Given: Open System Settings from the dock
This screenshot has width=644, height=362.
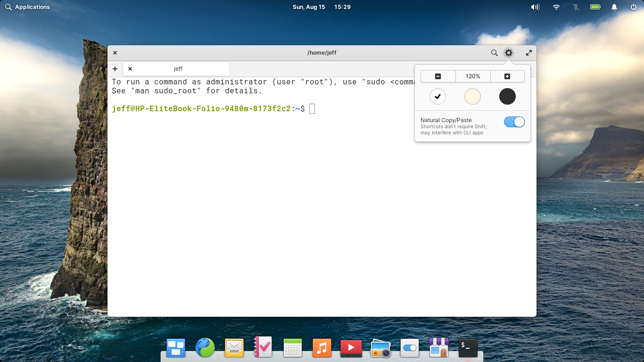Looking at the screenshot, I should tap(410, 348).
